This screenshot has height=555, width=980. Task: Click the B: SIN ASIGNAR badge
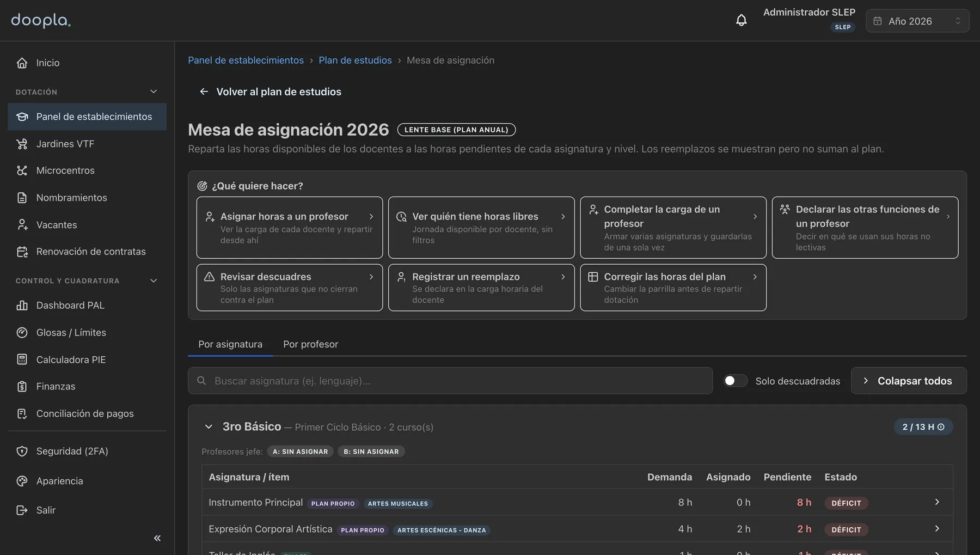371,452
